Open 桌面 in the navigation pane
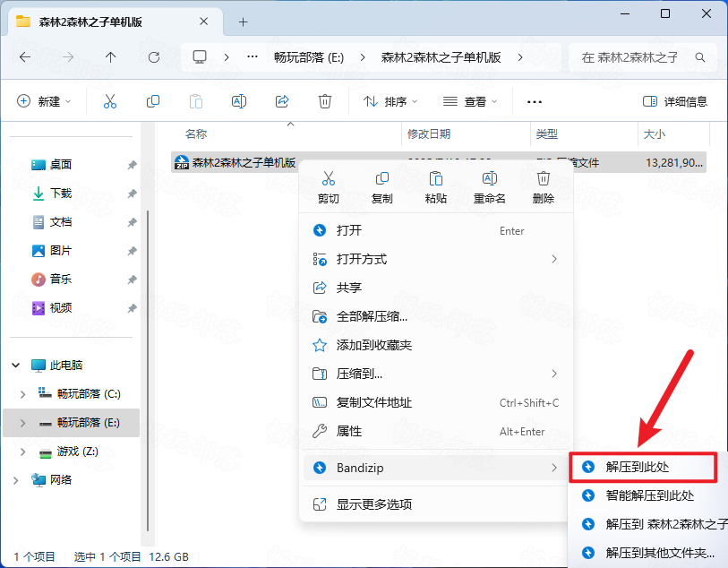Image resolution: width=728 pixels, height=568 pixels. coord(60,165)
